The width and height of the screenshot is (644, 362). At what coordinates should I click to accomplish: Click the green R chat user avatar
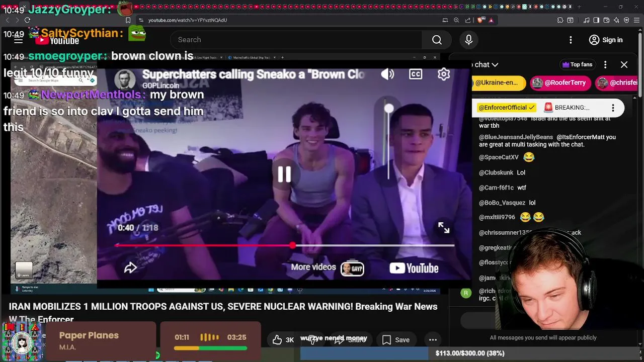[x=466, y=293]
